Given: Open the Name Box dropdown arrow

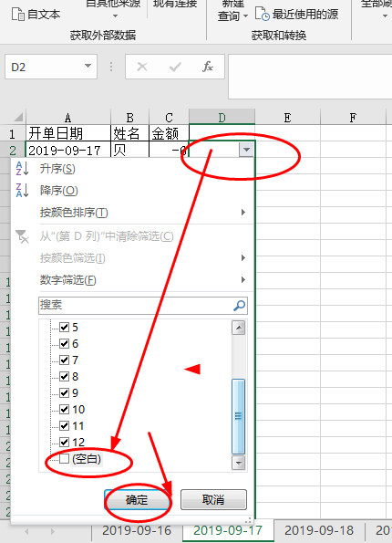Looking at the screenshot, I should click(88, 66).
